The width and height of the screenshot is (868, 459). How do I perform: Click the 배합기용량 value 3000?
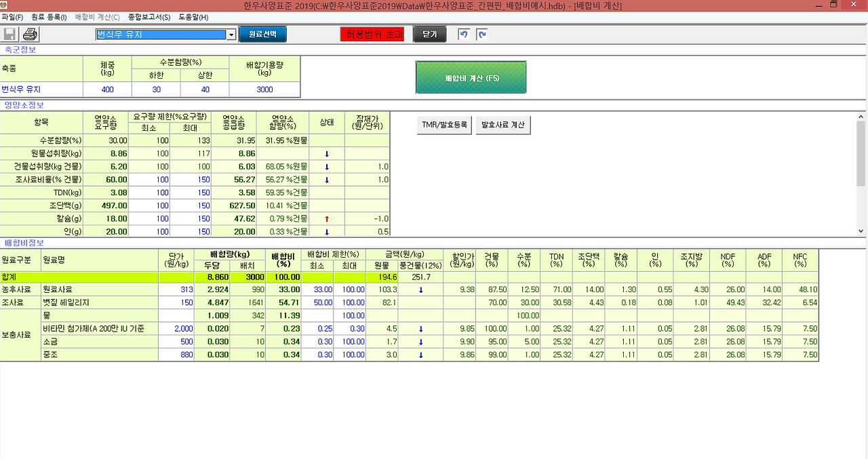pos(264,89)
